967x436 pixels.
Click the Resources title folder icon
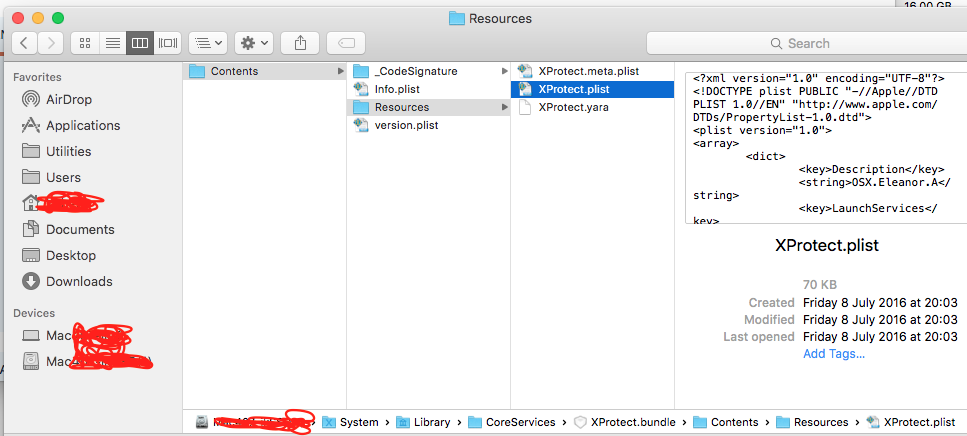[456, 18]
